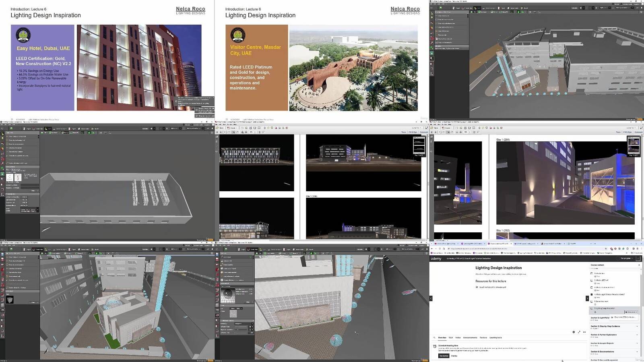Go to next Udemy lecture arrow
This screenshot has height=362, width=644.
[587, 298]
